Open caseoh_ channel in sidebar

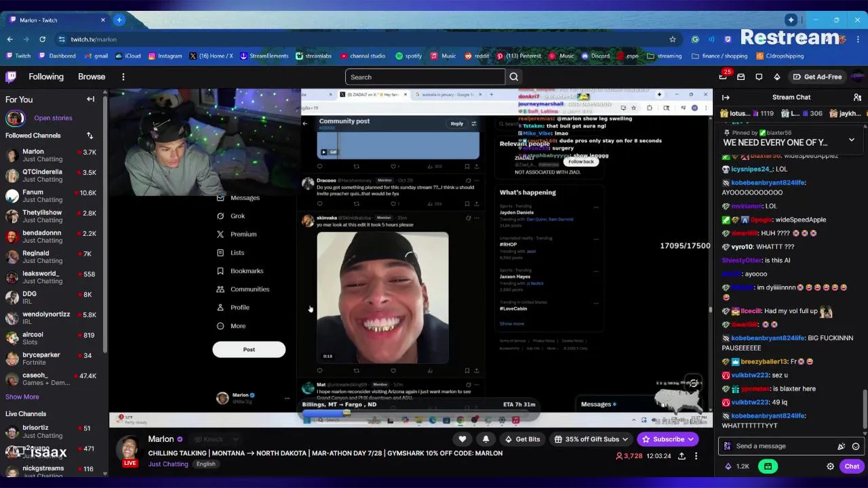click(53, 379)
